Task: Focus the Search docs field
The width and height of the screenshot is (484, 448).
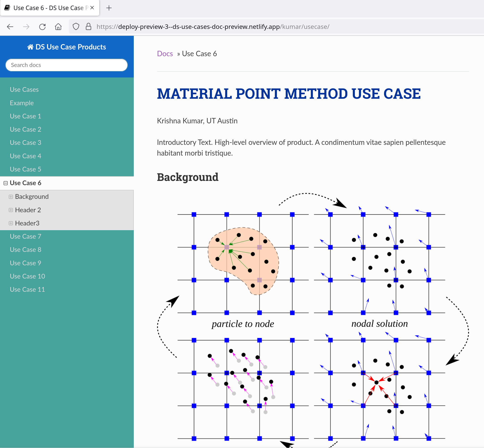Action: pos(67,65)
